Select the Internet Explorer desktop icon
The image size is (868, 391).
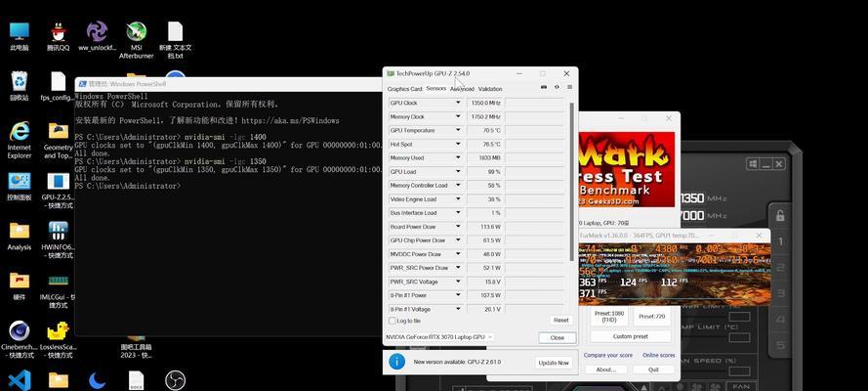[20, 140]
